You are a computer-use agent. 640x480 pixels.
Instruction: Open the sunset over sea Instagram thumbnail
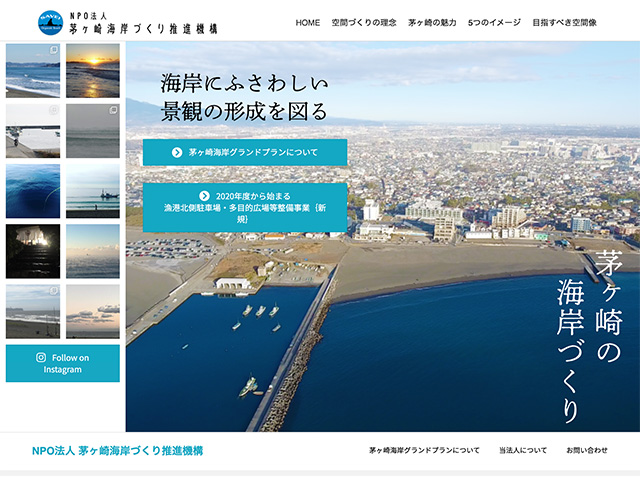click(x=93, y=71)
